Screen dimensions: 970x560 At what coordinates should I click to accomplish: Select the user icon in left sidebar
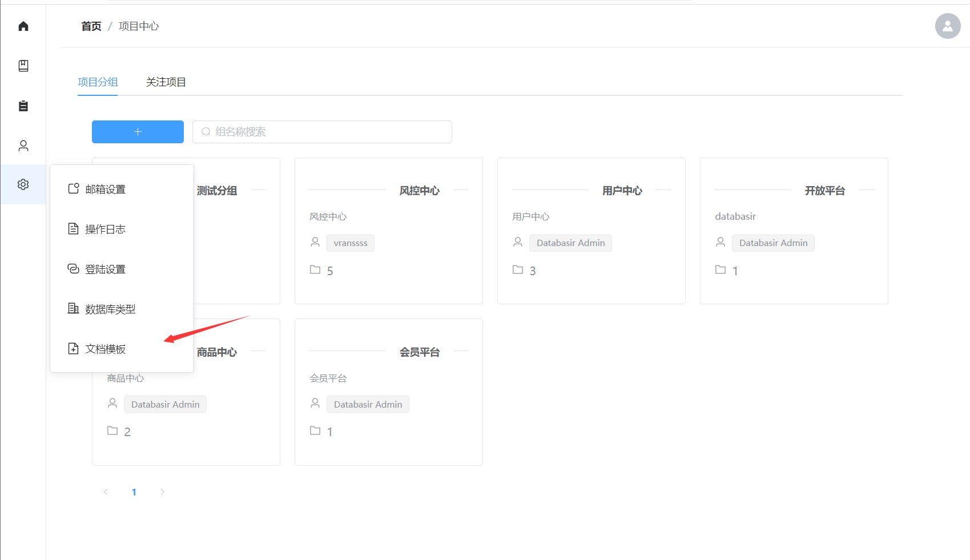(x=23, y=146)
